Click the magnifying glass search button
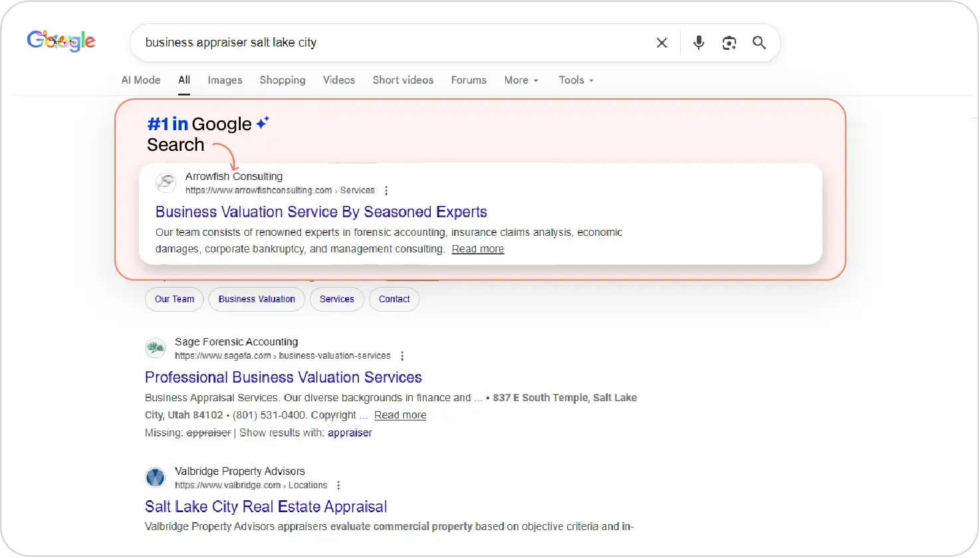This screenshot has height=558, width=980. [x=759, y=43]
